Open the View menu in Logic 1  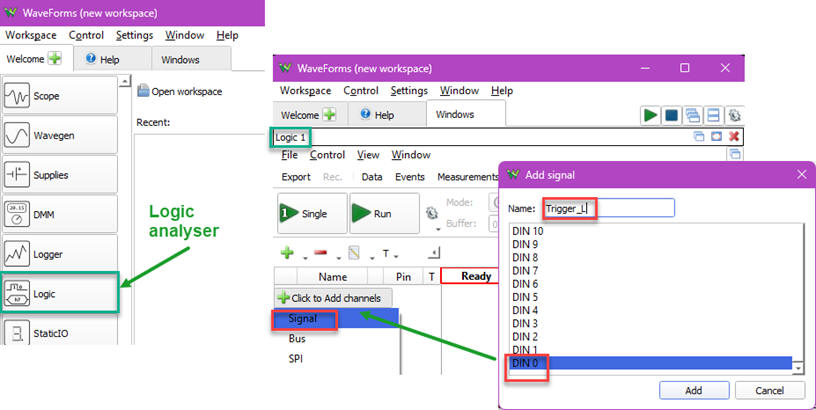(368, 155)
